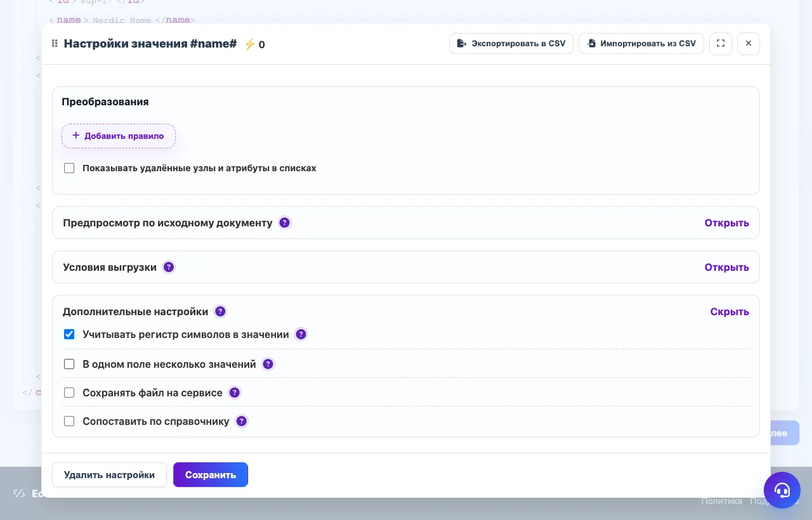The image size is (812, 520).
Task: Click the Преобразования section heading
Action: tap(105, 101)
